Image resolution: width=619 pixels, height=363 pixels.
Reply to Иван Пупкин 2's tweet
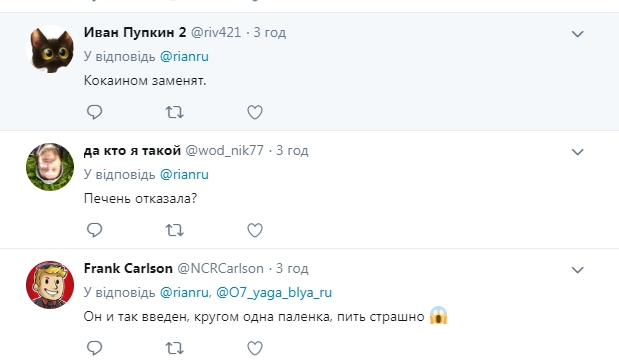[x=94, y=112]
